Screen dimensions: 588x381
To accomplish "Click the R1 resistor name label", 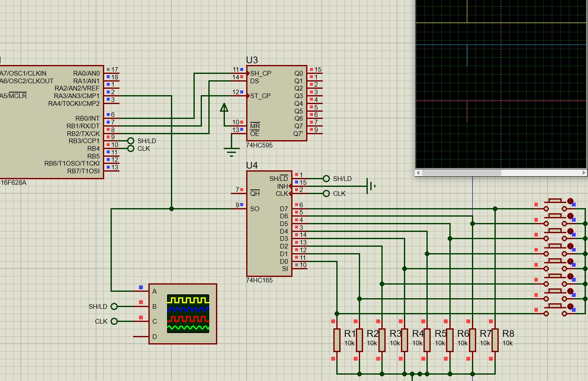I will [350, 334].
